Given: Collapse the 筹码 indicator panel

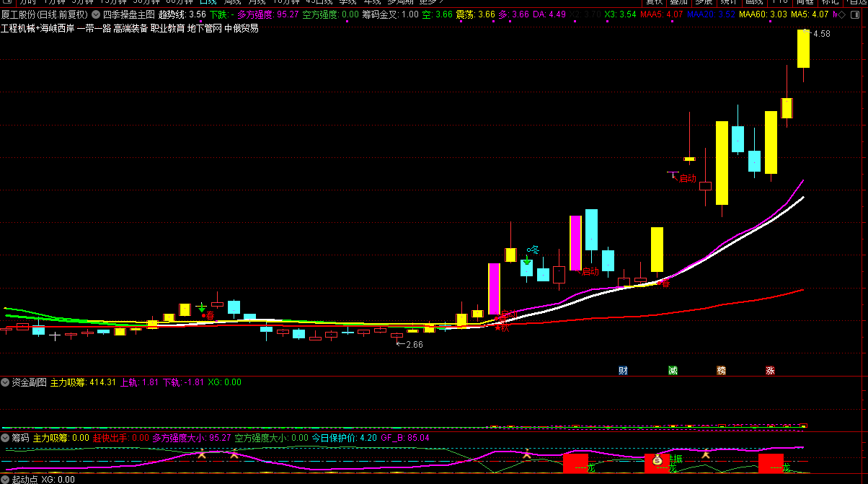Looking at the screenshot, I should pos(5,437).
